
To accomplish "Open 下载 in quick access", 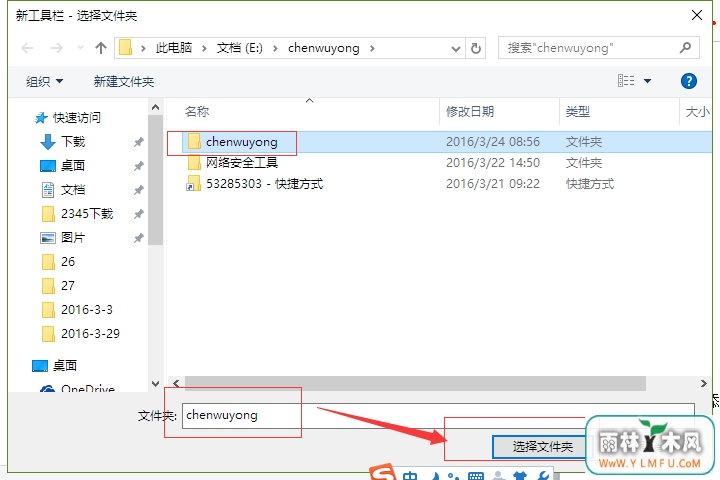I will pos(73,141).
